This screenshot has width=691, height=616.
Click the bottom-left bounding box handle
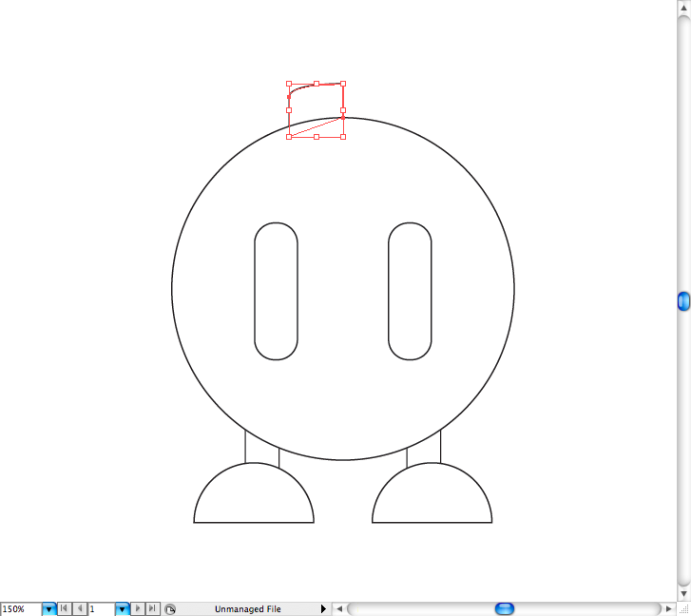click(x=289, y=137)
